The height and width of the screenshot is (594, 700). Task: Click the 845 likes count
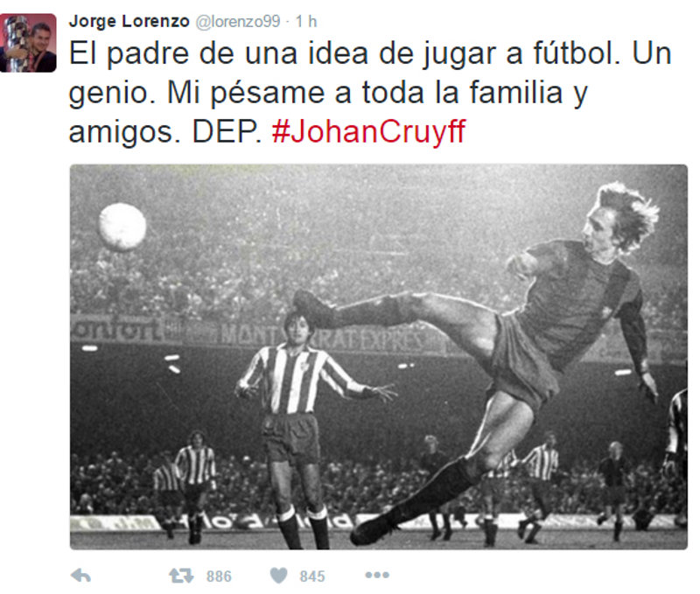click(x=312, y=577)
